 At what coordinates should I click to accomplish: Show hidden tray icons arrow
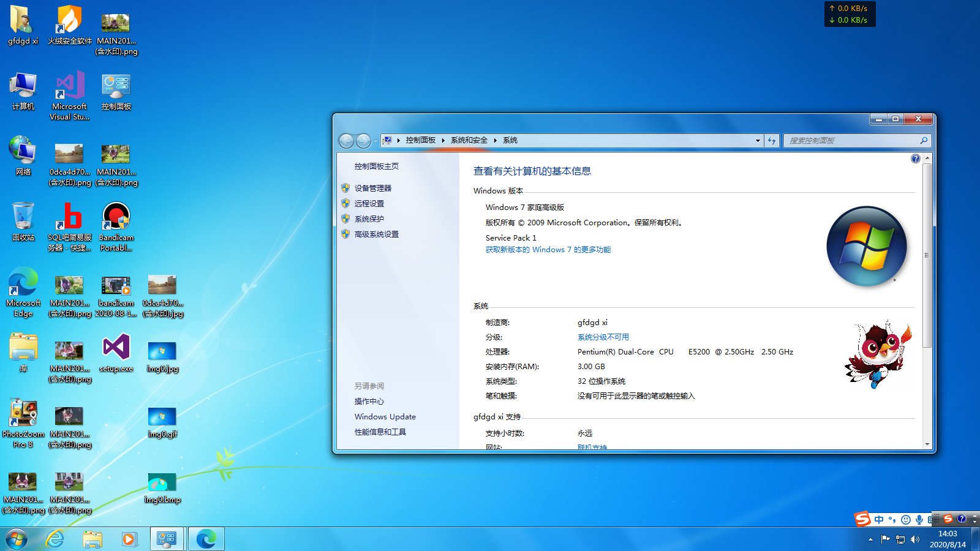870,539
